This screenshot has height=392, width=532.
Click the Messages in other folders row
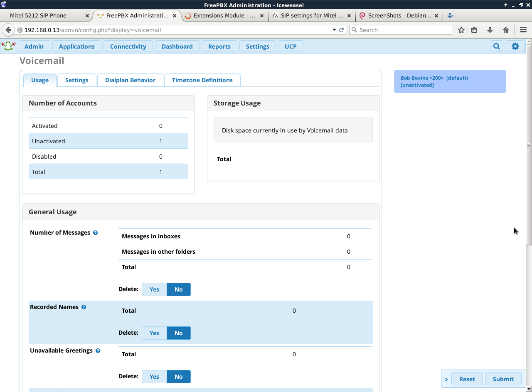245,252
